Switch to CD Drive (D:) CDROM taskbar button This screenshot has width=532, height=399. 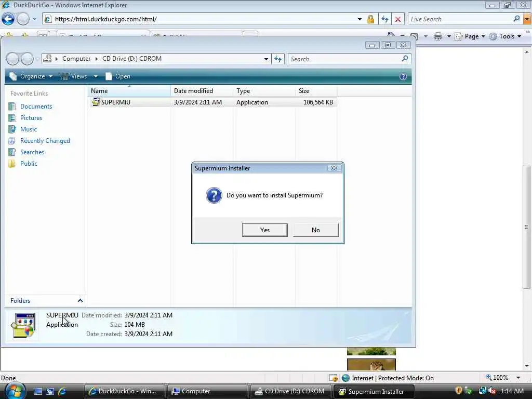click(291, 391)
